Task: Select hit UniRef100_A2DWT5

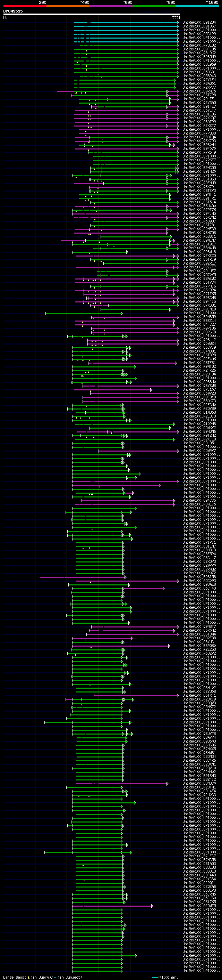Action: click(x=199, y=906)
